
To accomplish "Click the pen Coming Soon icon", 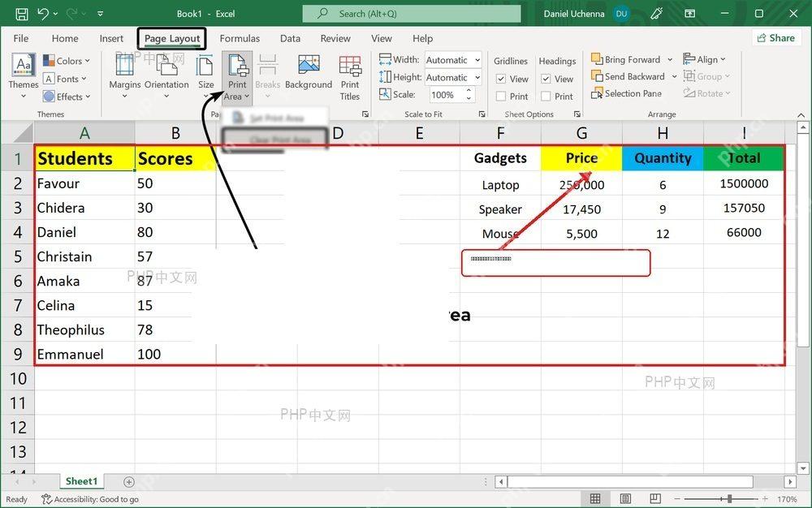I will 657,14.
